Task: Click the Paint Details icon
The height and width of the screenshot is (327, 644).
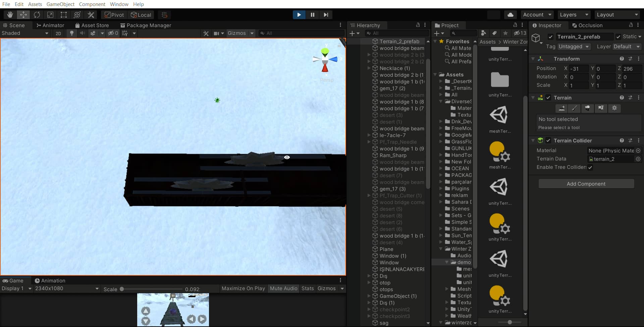Action: [x=601, y=108]
